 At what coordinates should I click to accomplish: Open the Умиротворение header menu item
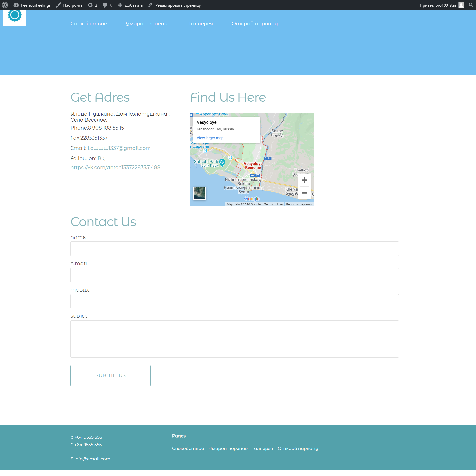pyautogui.click(x=148, y=24)
